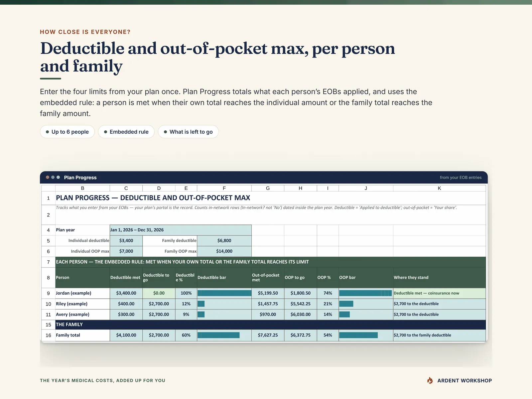The width and height of the screenshot is (532, 399).
Task: Select row header 16
Action: click(48, 335)
